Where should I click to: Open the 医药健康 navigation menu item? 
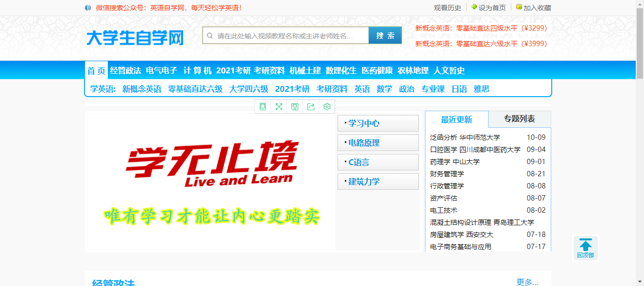[376, 70]
